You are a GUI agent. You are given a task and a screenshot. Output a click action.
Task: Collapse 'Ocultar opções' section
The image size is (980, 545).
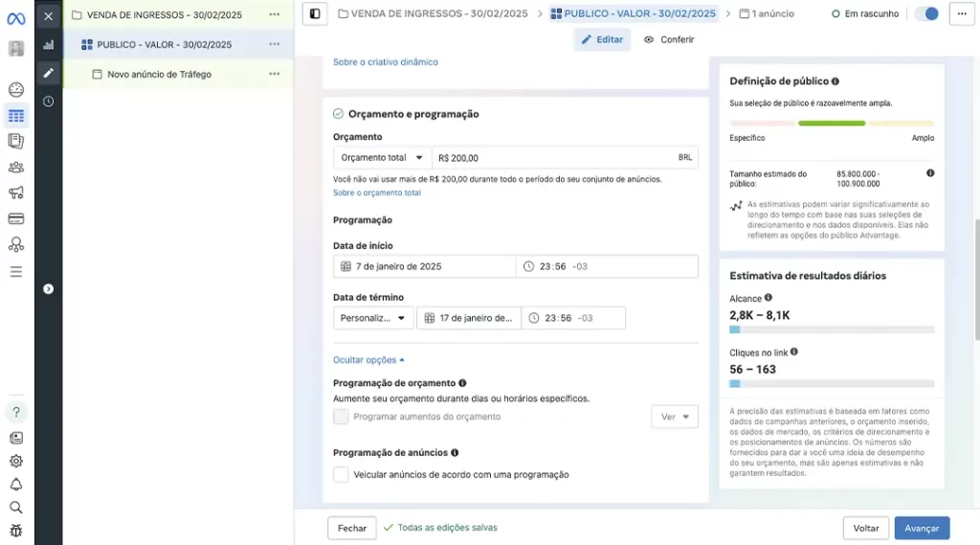tap(368, 360)
